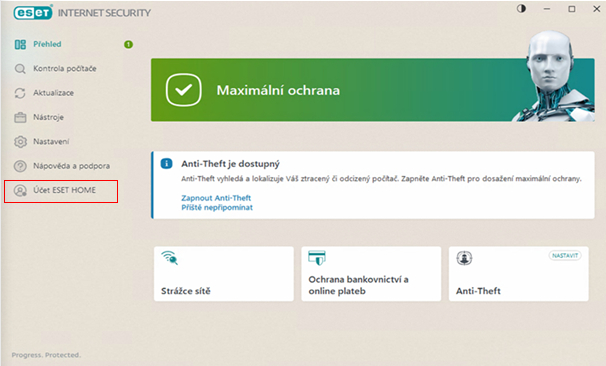Open Nápověda a podpora
The width and height of the screenshot is (606, 366).
click(71, 166)
